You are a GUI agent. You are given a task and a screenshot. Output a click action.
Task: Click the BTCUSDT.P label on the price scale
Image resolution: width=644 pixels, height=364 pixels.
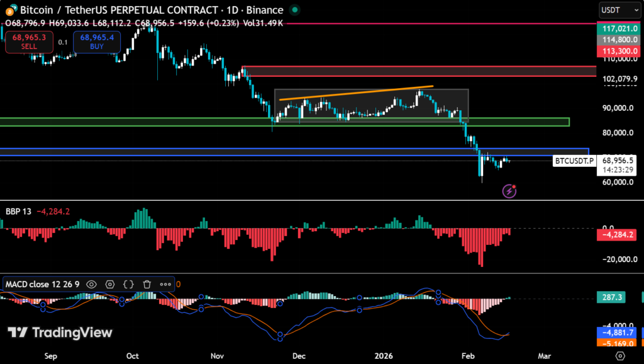coord(574,161)
